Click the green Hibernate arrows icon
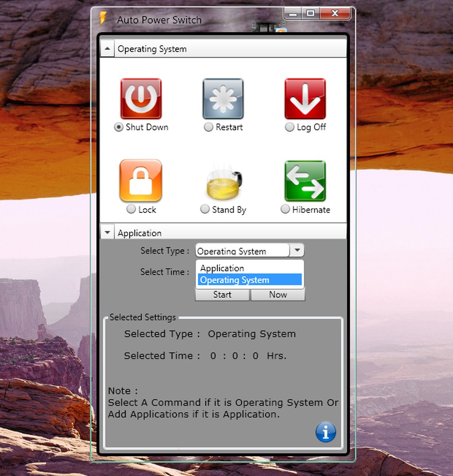Image resolution: width=453 pixels, height=476 pixels. click(305, 181)
